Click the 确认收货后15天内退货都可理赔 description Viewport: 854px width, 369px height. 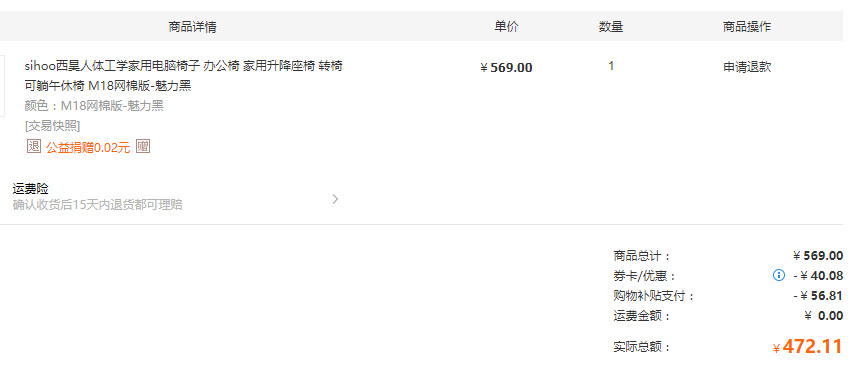click(x=97, y=205)
